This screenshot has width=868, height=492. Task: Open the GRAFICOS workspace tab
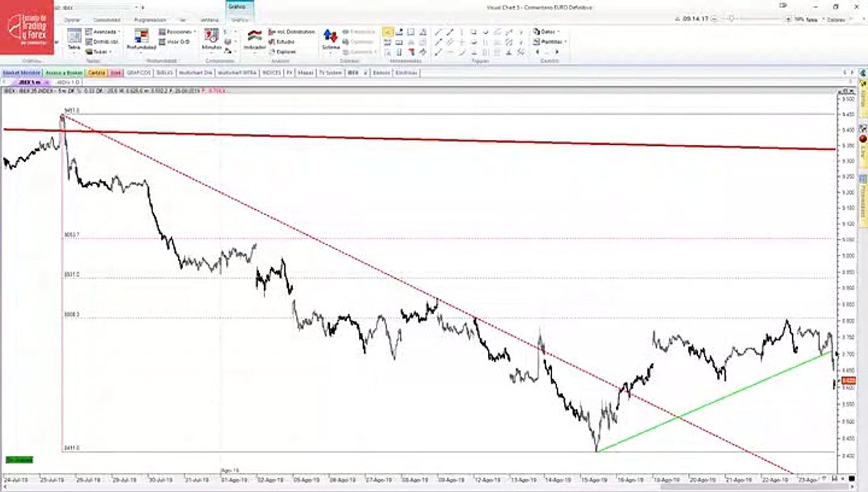coord(139,72)
